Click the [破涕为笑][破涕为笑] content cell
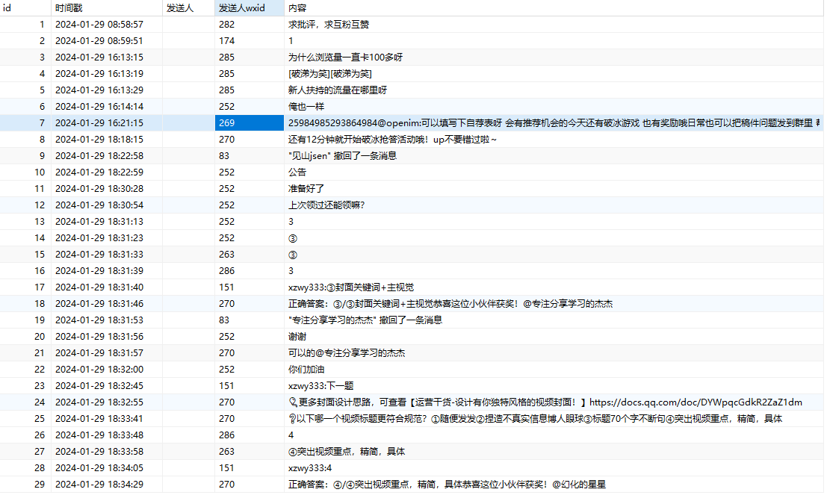The width and height of the screenshot is (827, 504). 554,73
